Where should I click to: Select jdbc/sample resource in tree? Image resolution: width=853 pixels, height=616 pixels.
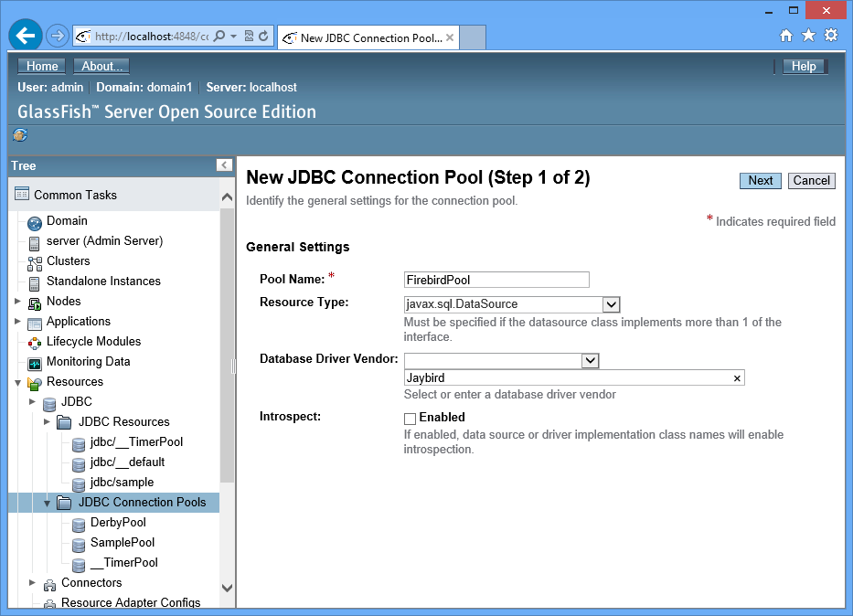coord(122,483)
